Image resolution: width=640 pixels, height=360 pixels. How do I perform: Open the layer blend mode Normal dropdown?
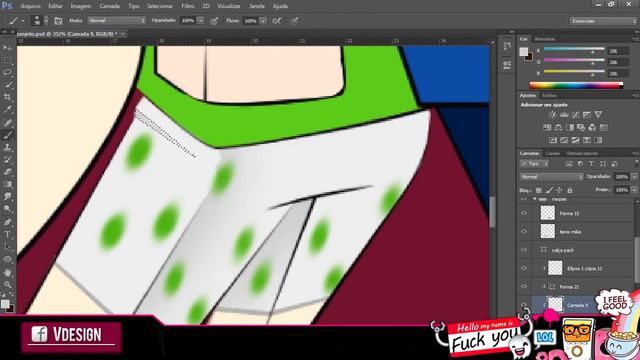[x=551, y=177]
